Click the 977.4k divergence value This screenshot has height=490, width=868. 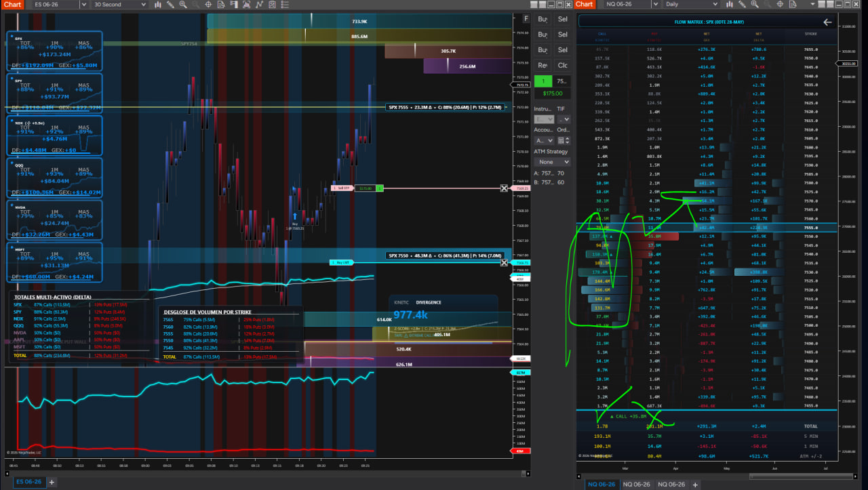(410, 315)
